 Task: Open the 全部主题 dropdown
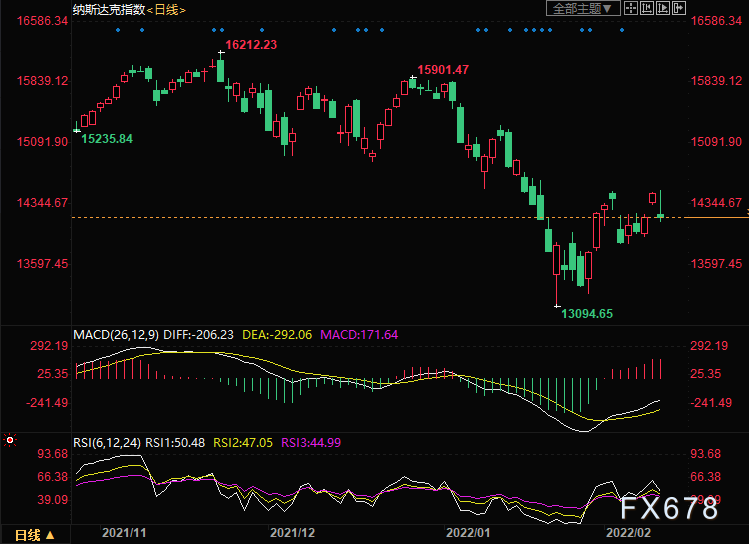(x=583, y=8)
